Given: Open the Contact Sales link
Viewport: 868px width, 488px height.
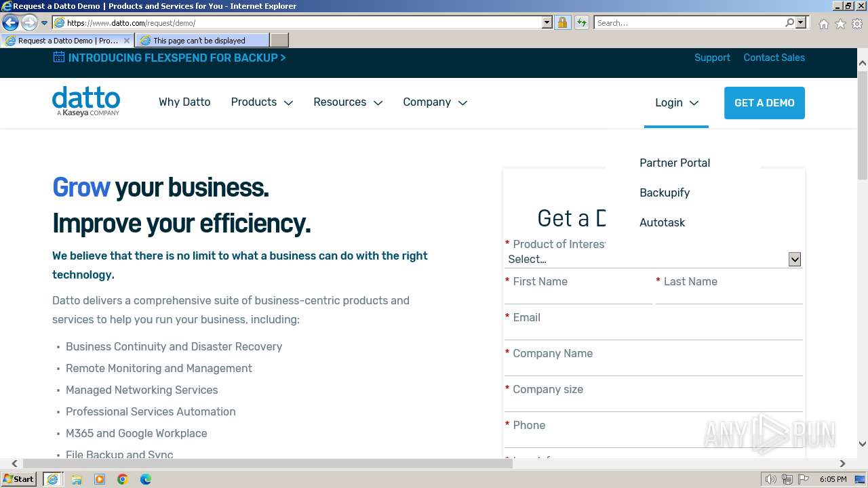Looking at the screenshot, I should pyautogui.click(x=774, y=58).
